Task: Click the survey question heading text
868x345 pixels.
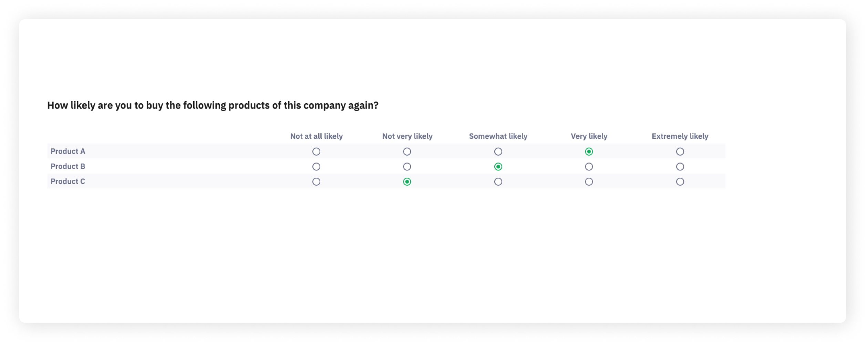Action: [x=213, y=105]
